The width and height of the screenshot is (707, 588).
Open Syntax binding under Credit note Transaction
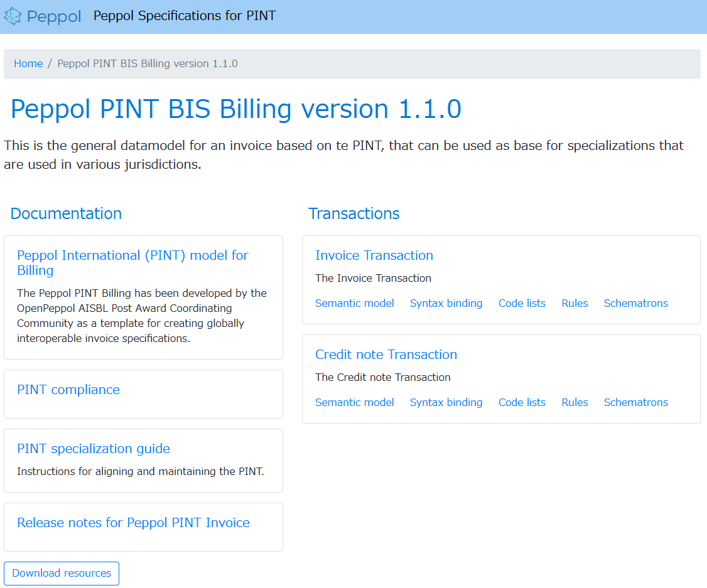point(446,402)
